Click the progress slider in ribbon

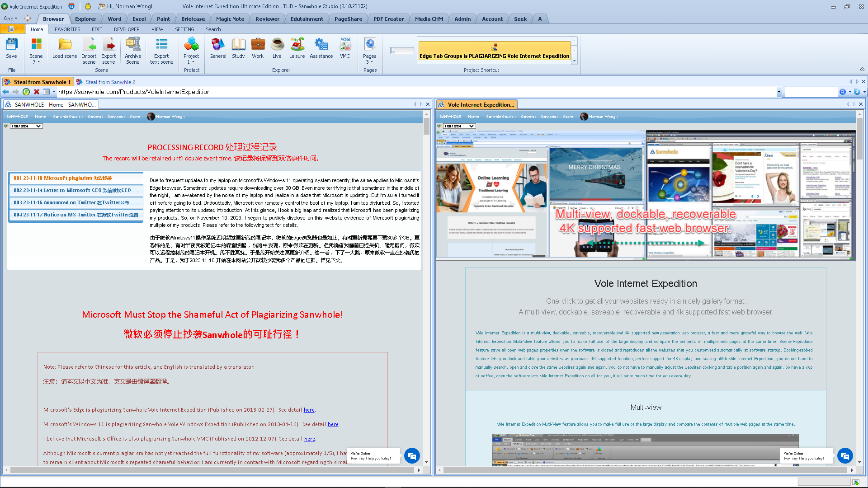401,51
